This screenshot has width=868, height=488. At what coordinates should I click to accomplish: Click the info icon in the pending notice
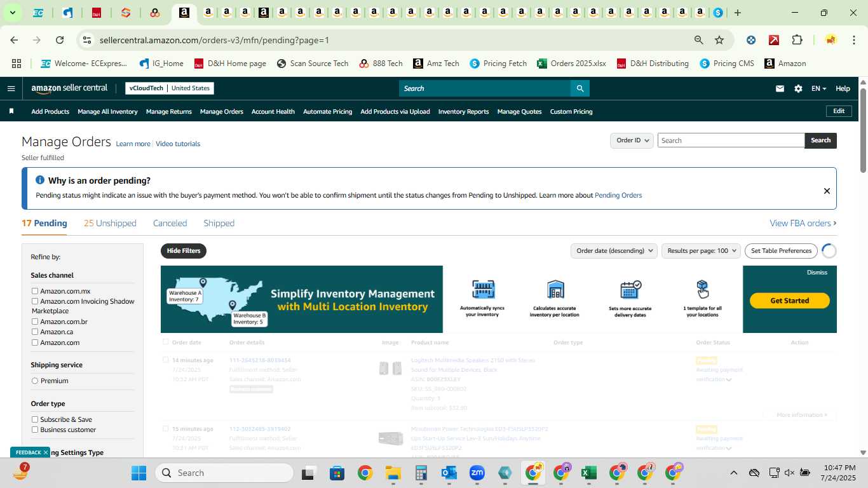[40, 180]
